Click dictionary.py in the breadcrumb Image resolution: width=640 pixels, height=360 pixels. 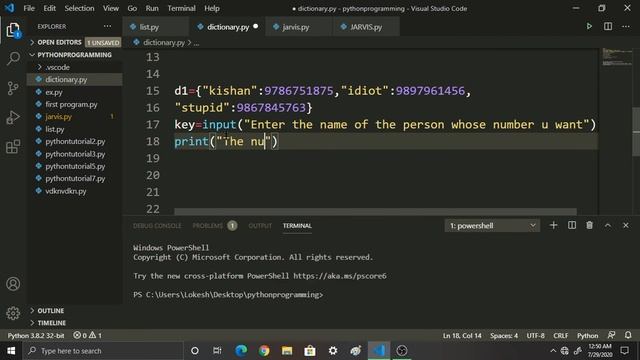[164, 42]
